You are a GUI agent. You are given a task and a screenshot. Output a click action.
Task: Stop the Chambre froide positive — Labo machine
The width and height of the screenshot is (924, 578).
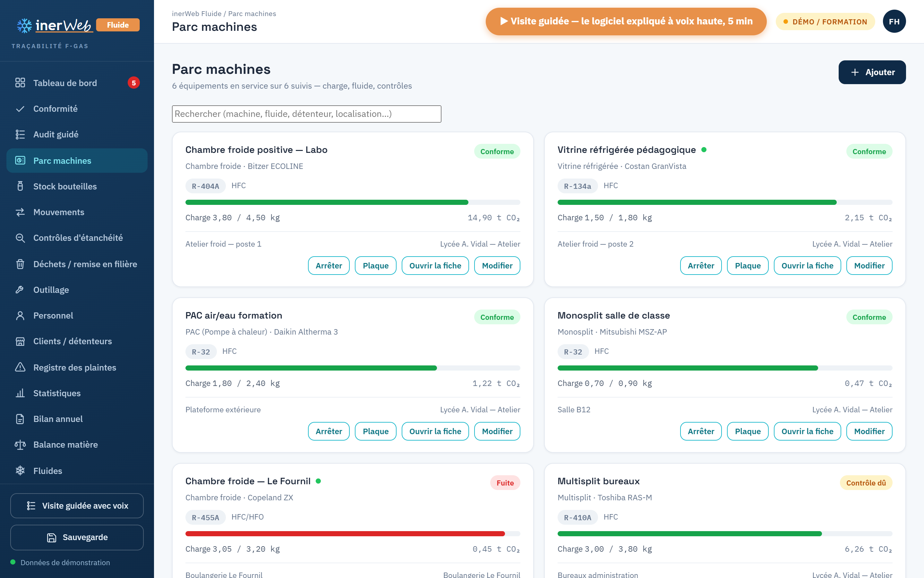click(x=329, y=266)
